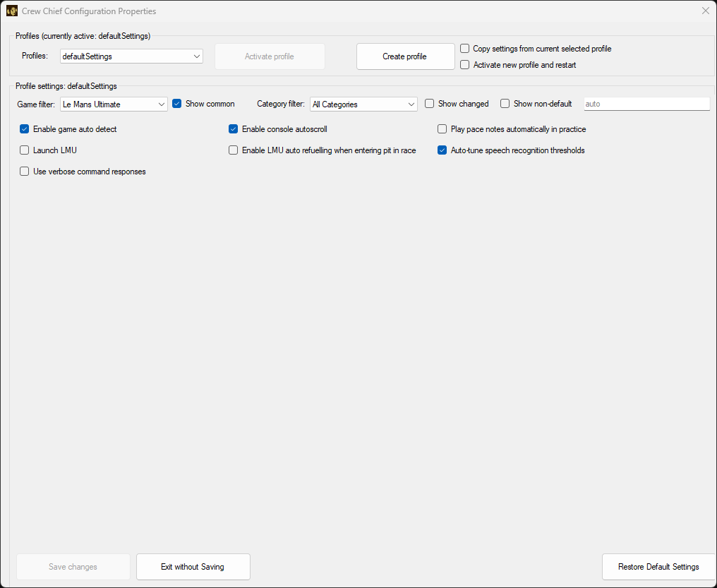Enable the Launch LMU option
Image resolution: width=717 pixels, height=588 pixels.
24,150
